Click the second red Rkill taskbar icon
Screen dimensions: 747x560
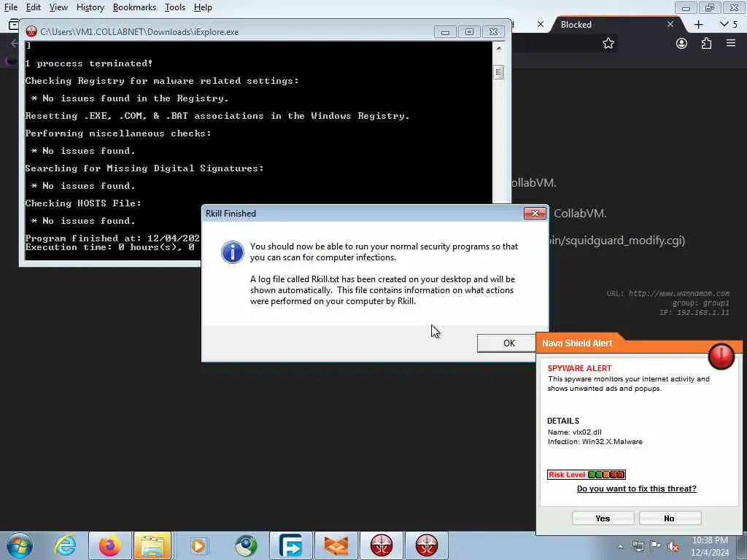[426, 545]
